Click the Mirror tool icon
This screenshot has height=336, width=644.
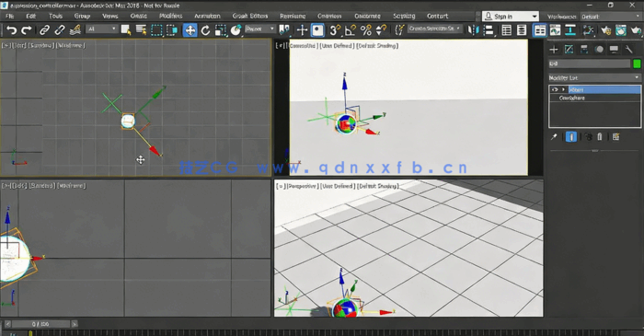pyautogui.click(x=474, y=30)
